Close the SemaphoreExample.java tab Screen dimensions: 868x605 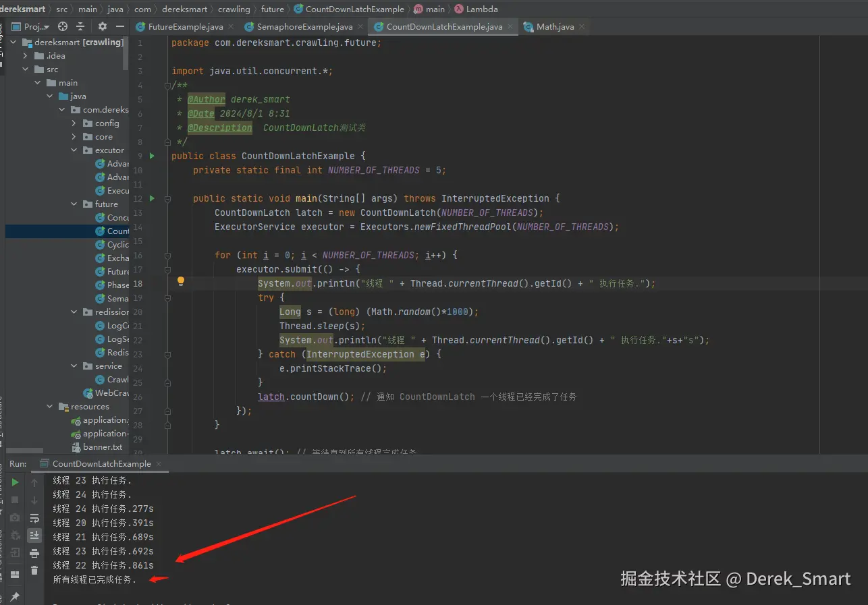coord(360,27)
